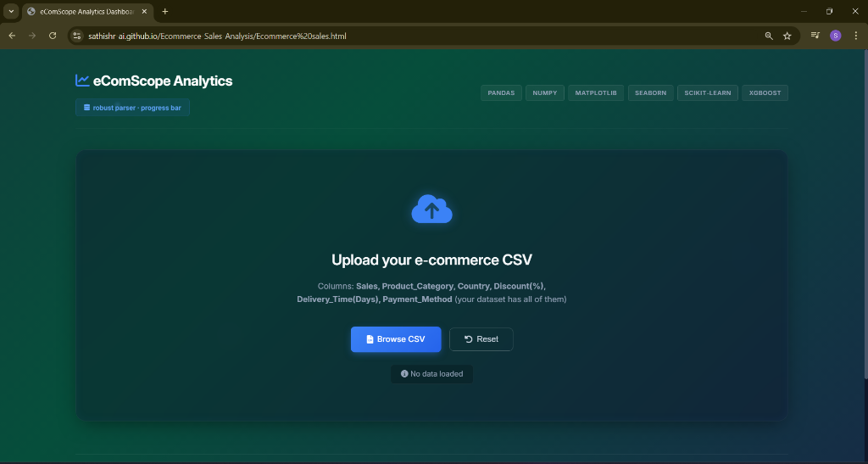Click the PANDAS library tag
This screenshot has width=868, height=464.
501,92
